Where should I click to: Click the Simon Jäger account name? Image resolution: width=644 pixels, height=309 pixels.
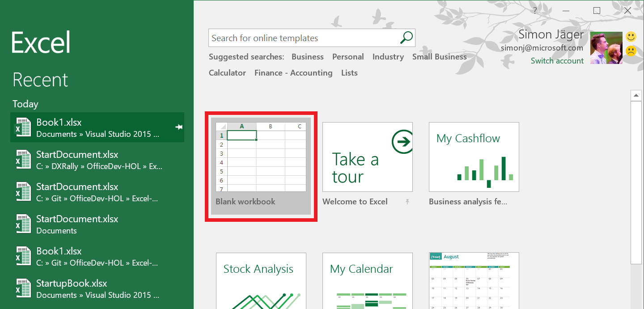pyautogui.click(x=551, y=34)
